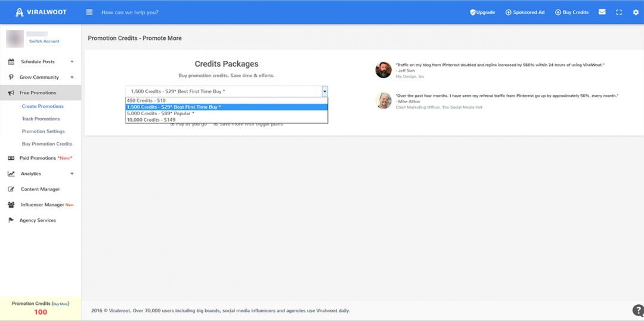Open Buy Promotion Credits submenu item
Screen dimensions: 644x321
click(x=47, y=144)
